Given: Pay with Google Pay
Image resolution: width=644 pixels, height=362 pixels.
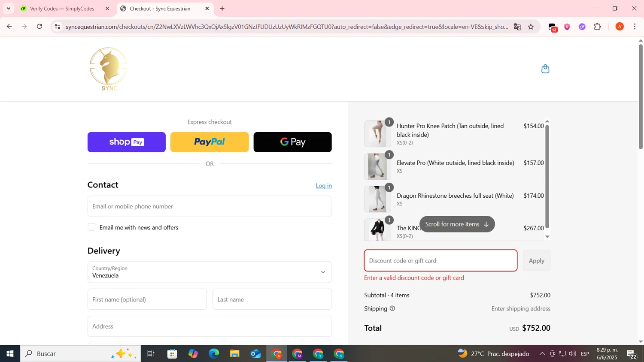Looking at the screenshot, I should click(x=293, y=142).
